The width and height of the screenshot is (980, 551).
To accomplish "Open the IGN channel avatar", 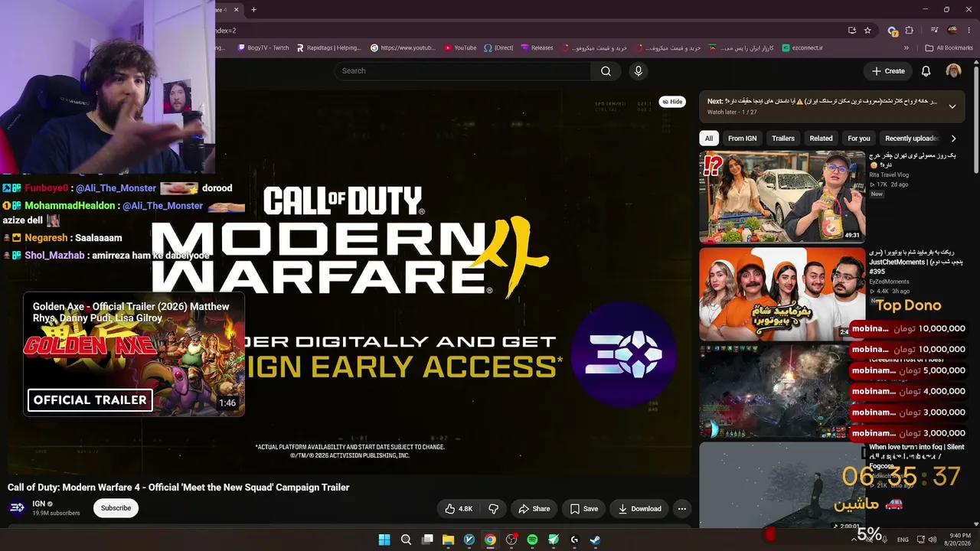I will point(17,508).
